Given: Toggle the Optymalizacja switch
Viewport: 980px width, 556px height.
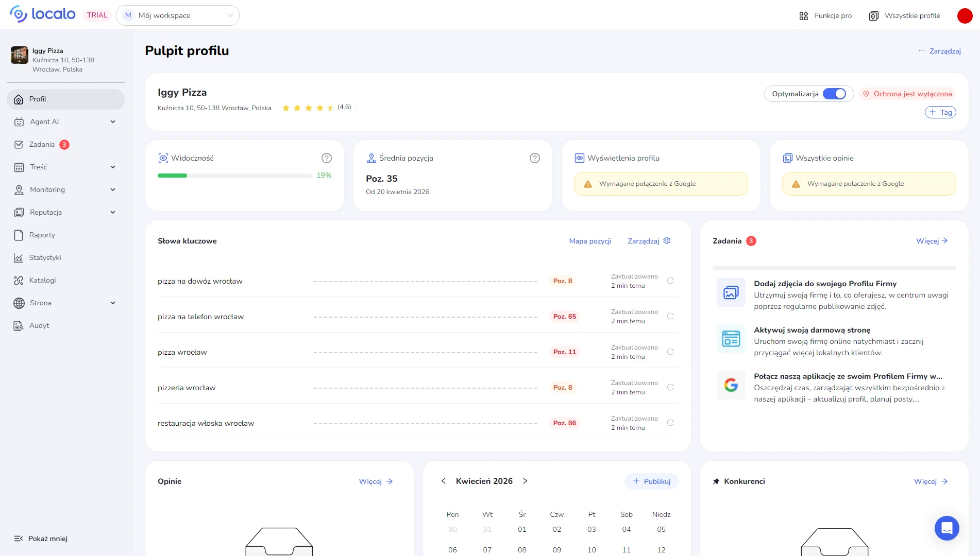Looking at the screenshot, I should [834, 94].
